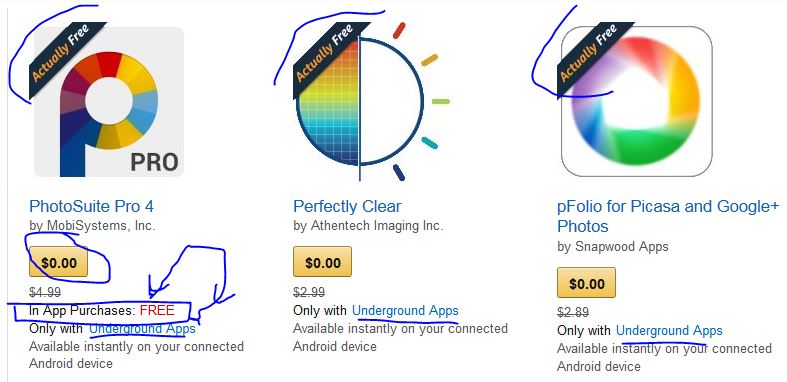Open the PhotoSuite Pro 4 app icon

(x=108, y=102)
